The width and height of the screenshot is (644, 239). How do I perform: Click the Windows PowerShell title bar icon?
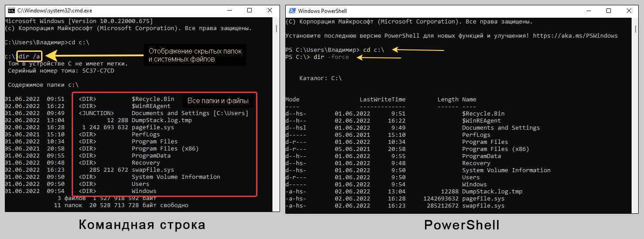[x=291, y=11]
